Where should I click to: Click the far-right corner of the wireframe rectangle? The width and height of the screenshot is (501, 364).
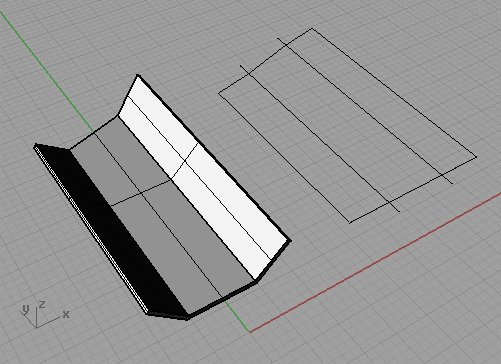pos(476,157)
